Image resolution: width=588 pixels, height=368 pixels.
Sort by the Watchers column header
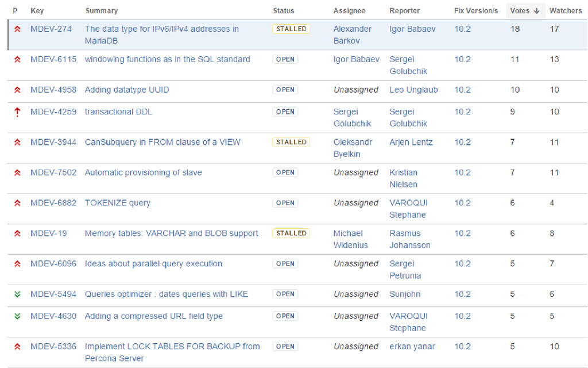pyautogui.click(x=566, y=11)
